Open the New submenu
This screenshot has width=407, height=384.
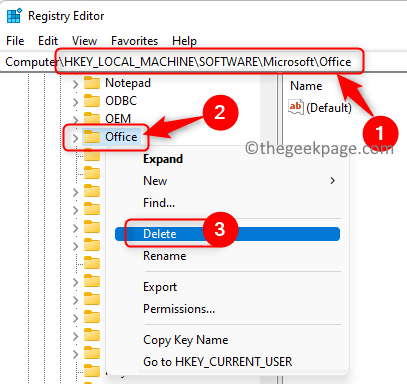[228, 181]
